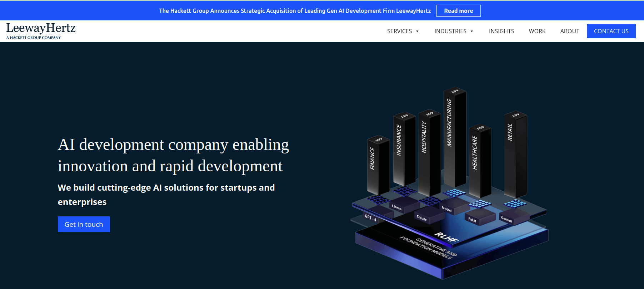The width and height of the screenshot is (644, 289).
Task: Click the Read more announcement button
Action: 458,11
